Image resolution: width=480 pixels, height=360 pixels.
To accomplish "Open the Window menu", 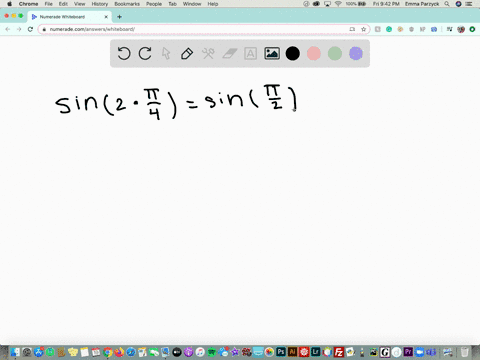I will coord(192,4).
